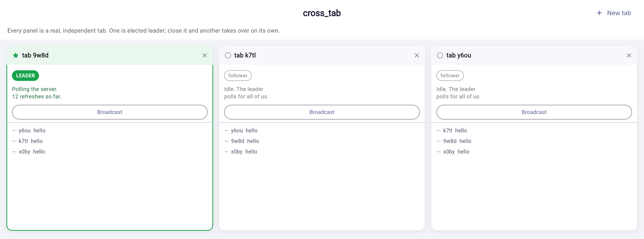This screenshot has height=239, width=644.
Task: Broadcast from tab 9w8d
Action: [110, 112]
